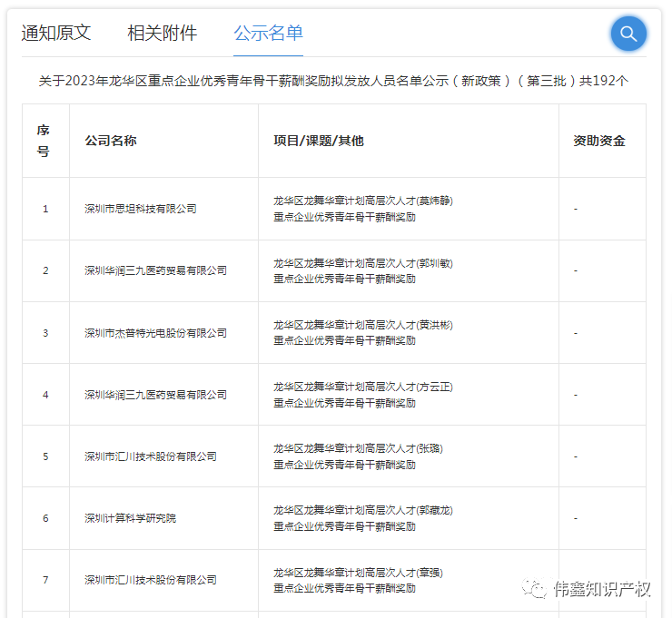Select the 公示名单 tab

[x=268, y=34]
